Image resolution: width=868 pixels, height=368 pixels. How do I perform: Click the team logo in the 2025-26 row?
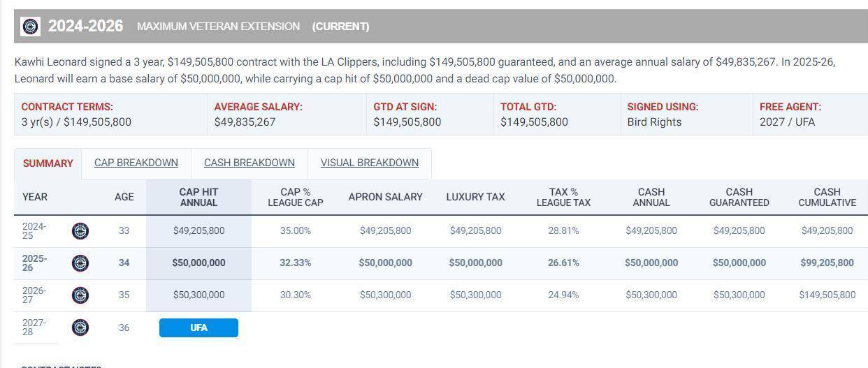click(80, 263)
